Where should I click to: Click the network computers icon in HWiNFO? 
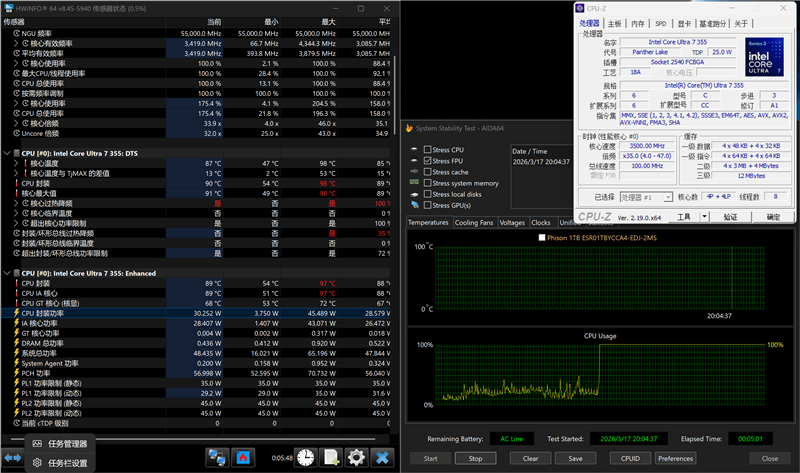(216, 457)
